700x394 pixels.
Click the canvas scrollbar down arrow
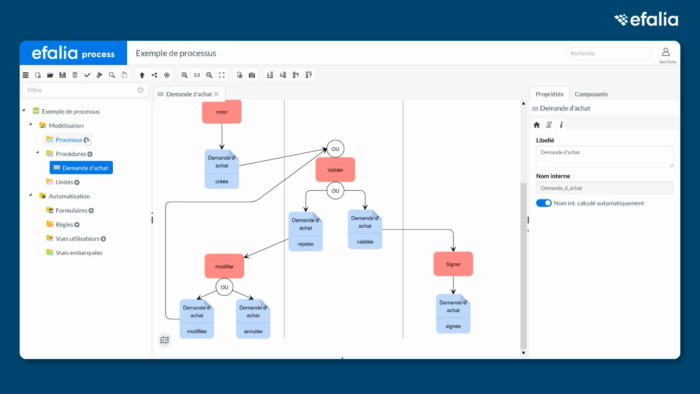click(x=524, y=353)
